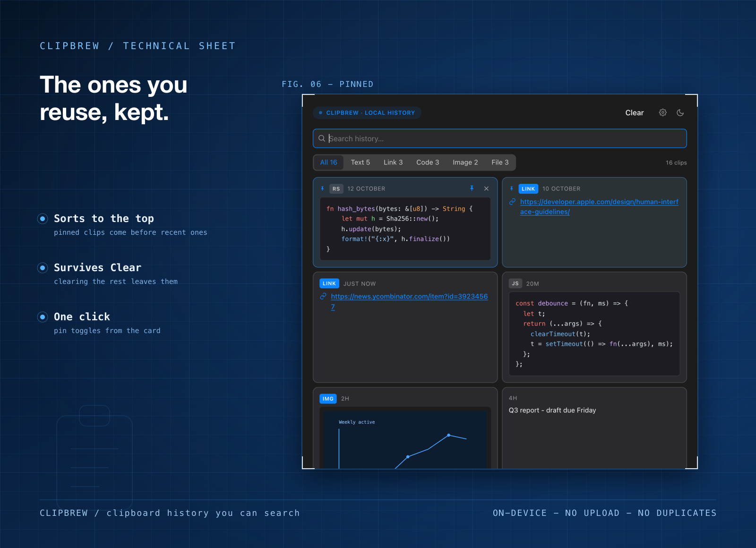
Task: Click the search magnifier icon
Action: (x=322, y=138)
